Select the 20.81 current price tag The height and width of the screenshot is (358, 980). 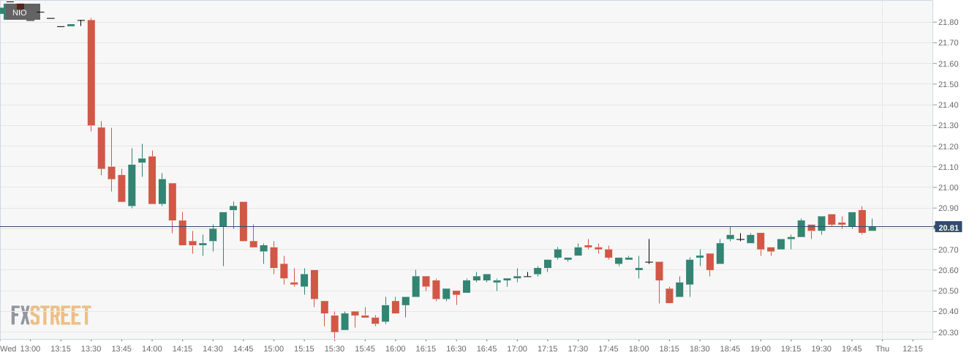click(949, 228)
